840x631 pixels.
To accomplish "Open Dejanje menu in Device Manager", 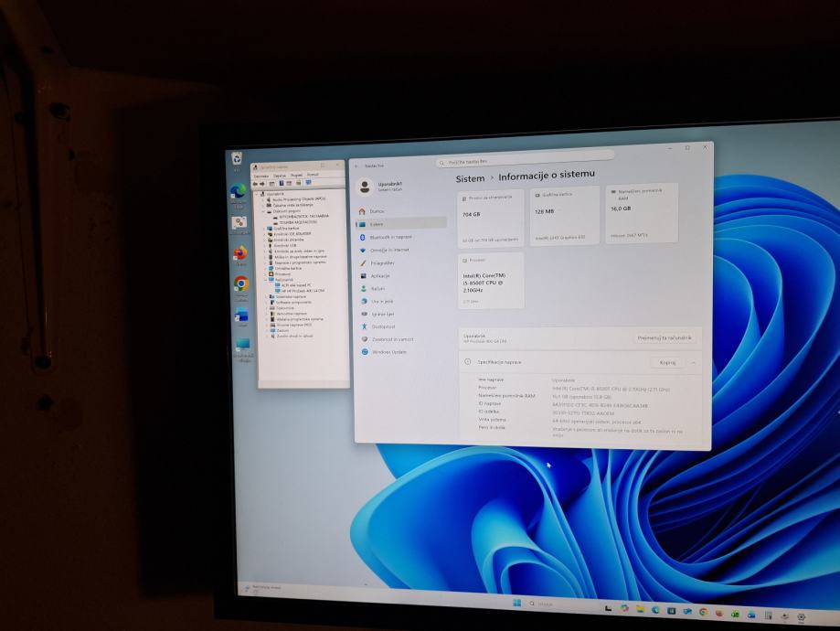I will click(x=280, y=176).
